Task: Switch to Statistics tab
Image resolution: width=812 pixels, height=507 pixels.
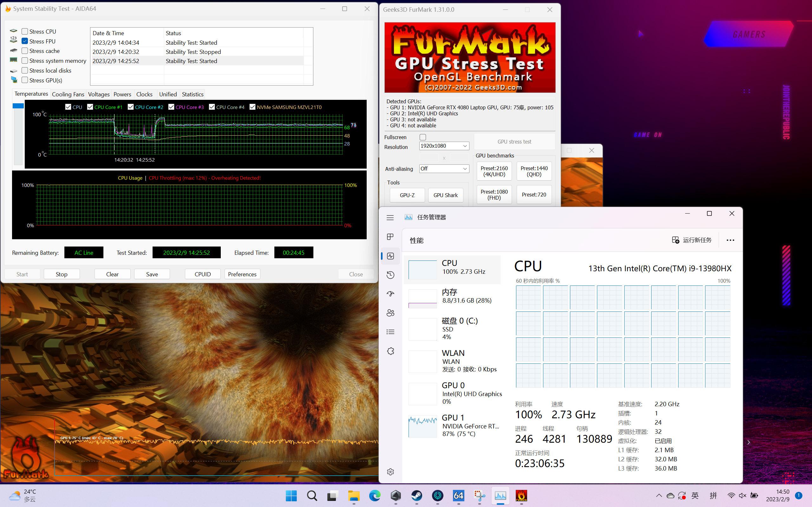Action: click(193, 94)
